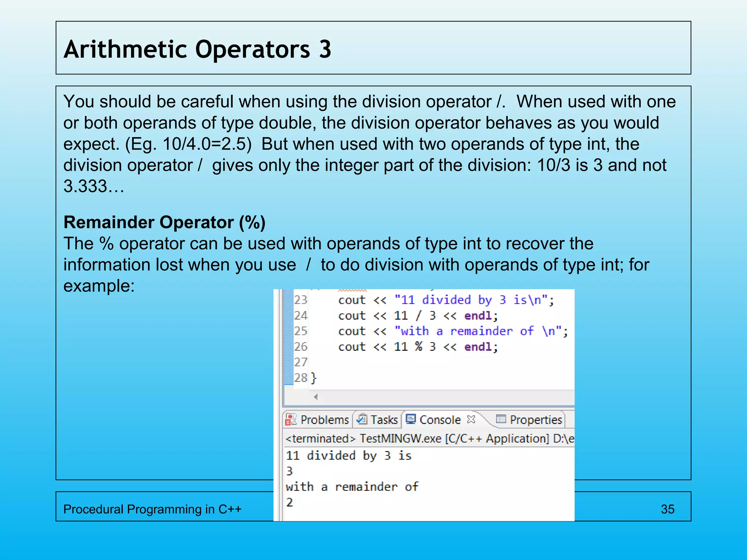Click line number 25 in editor
This screenshot has width=747, height=560.
click(x=301, y=331)
